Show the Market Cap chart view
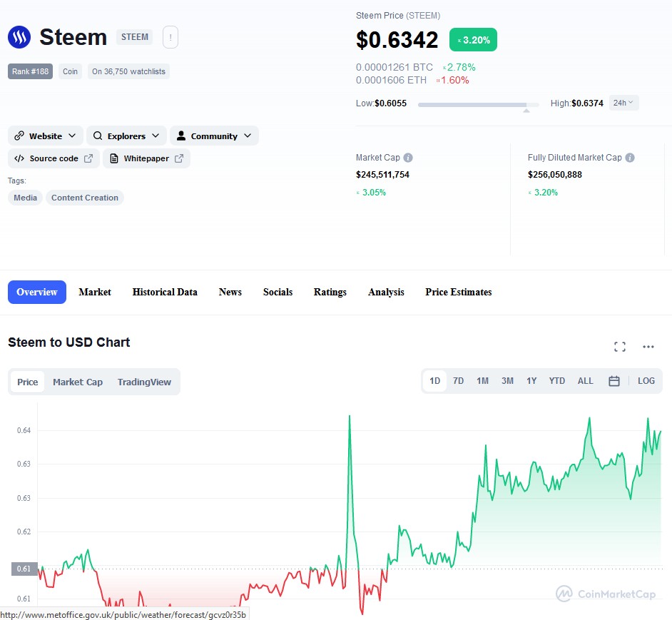 click(78, 382)
